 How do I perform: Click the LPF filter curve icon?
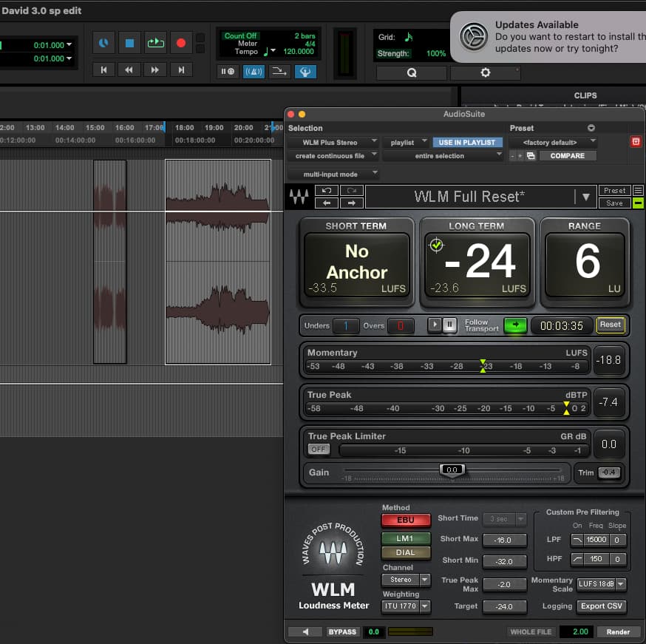click(577, 540)
